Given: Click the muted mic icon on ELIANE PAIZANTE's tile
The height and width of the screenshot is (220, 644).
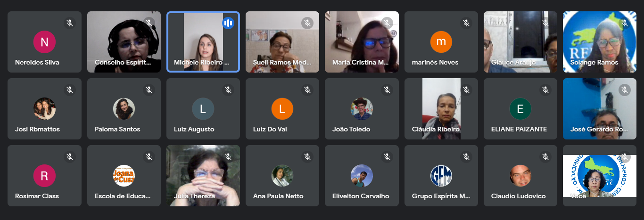Looking at the screenshot, I should 545,90.
